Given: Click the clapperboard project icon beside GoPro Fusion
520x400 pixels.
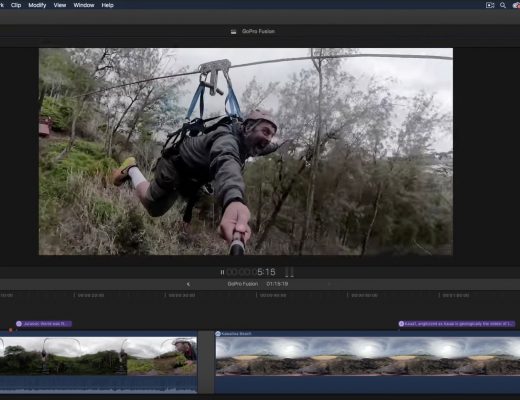Looking at the screenshot, I should pos(233,32).
